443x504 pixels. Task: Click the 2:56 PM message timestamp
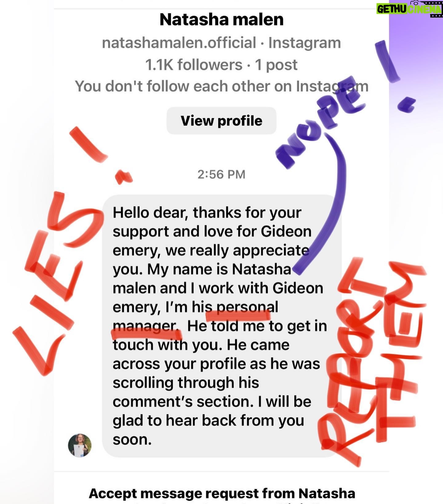point(221,174)
